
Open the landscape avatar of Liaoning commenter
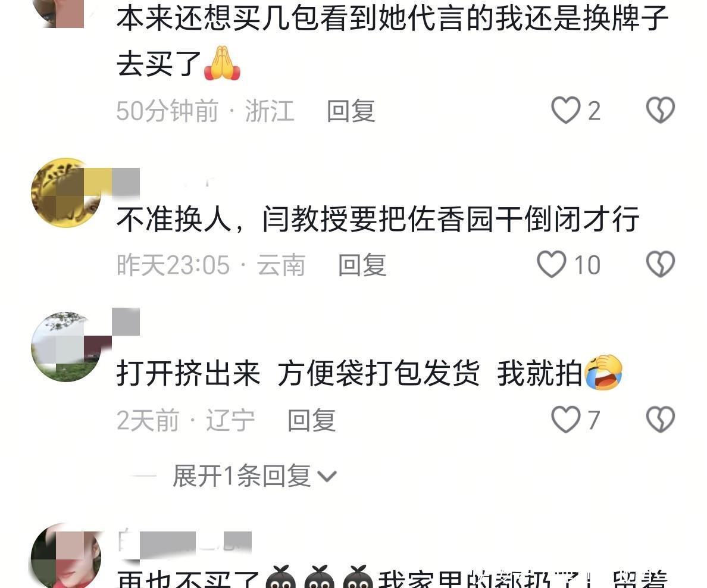click(66, 347)
